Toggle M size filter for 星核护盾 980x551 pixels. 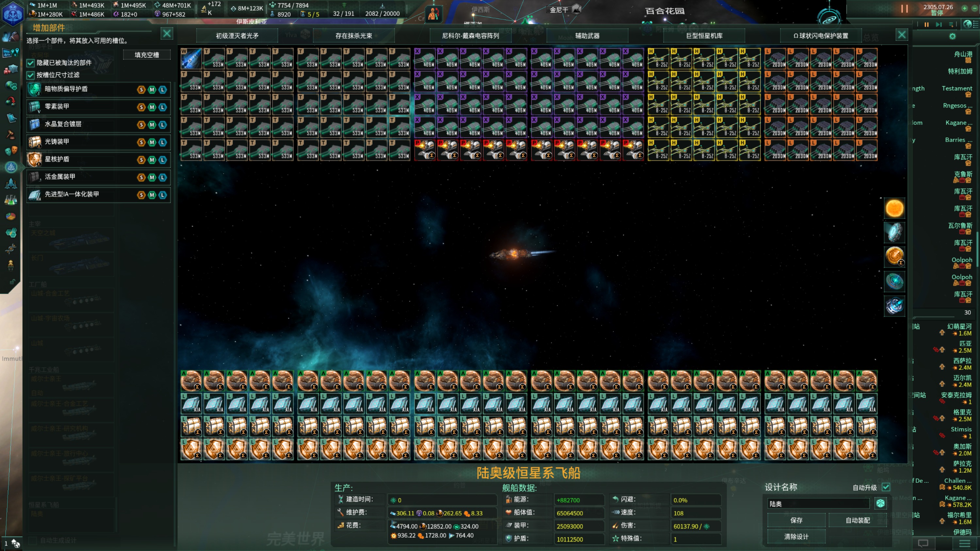coord(152,160)
